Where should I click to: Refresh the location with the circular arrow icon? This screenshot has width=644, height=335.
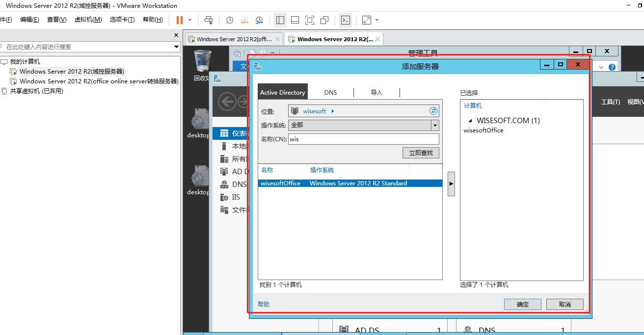[433, 111]
